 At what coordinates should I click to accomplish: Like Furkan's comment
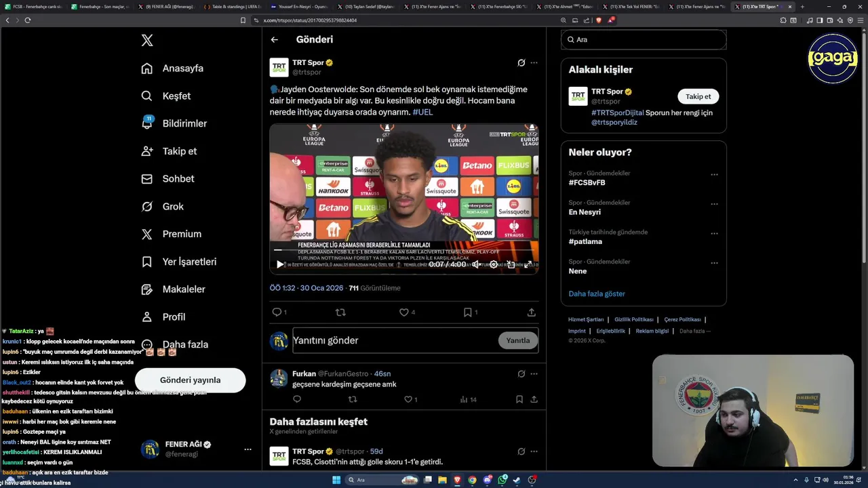click(x=408, y=400)
